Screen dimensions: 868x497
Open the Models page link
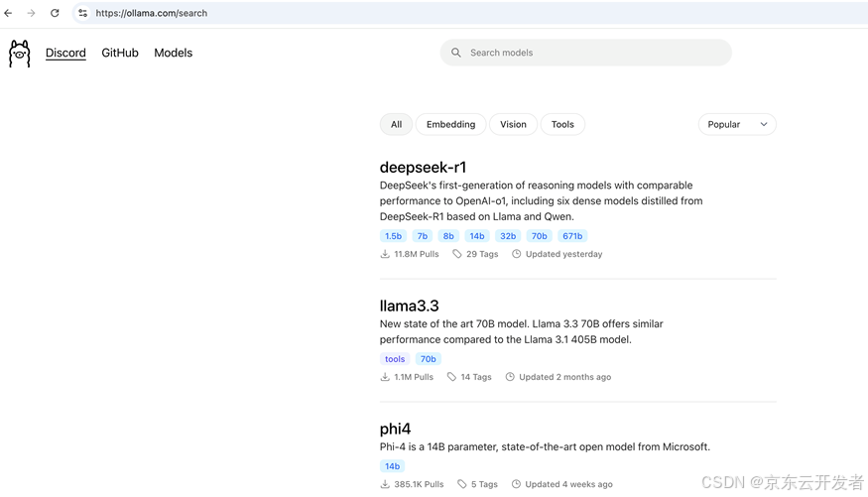(x=174, y=53)
